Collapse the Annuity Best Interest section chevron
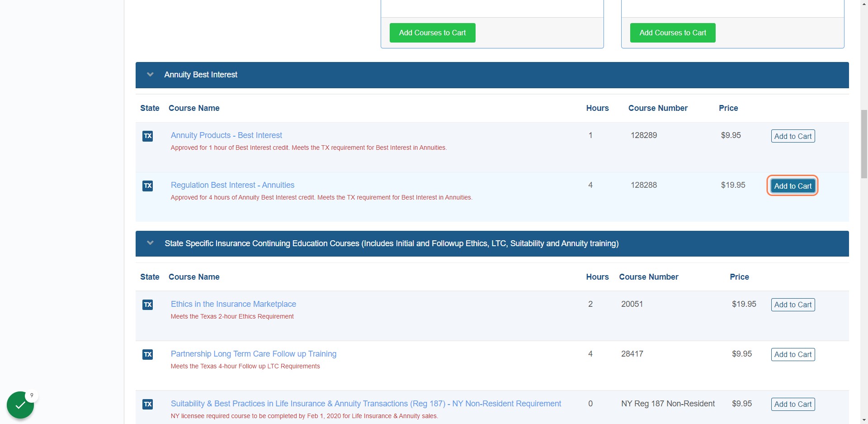This screenshot has width=868, height=424. click(x=151, y=75)
